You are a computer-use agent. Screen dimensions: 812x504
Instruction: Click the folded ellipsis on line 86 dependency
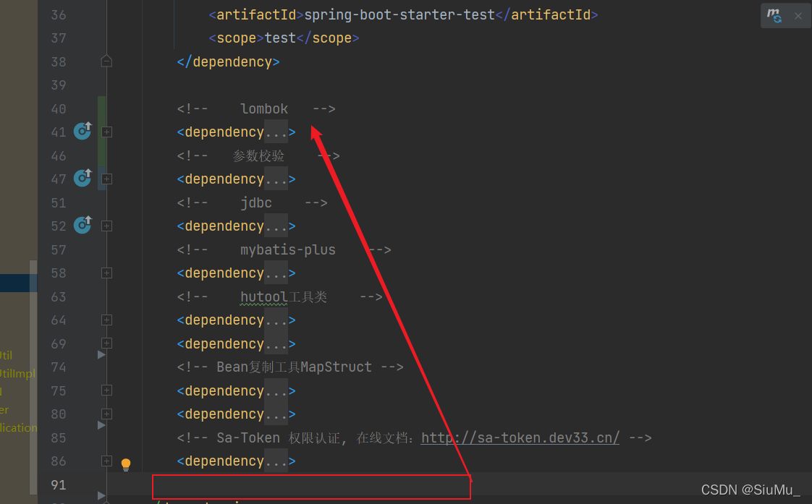pos(276,461)
